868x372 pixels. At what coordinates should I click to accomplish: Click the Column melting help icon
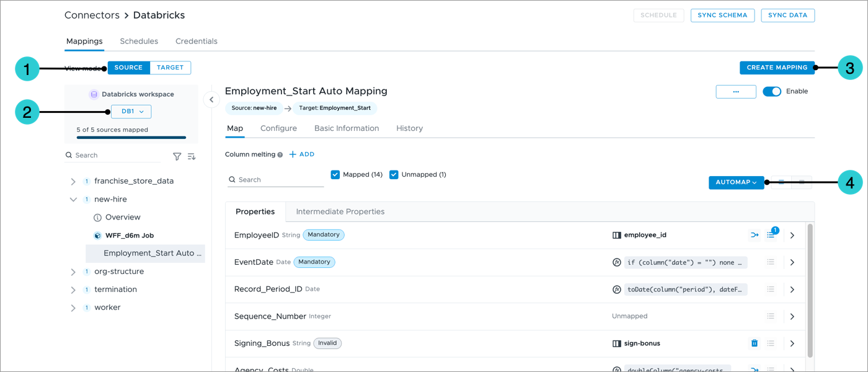pos(280,154)
